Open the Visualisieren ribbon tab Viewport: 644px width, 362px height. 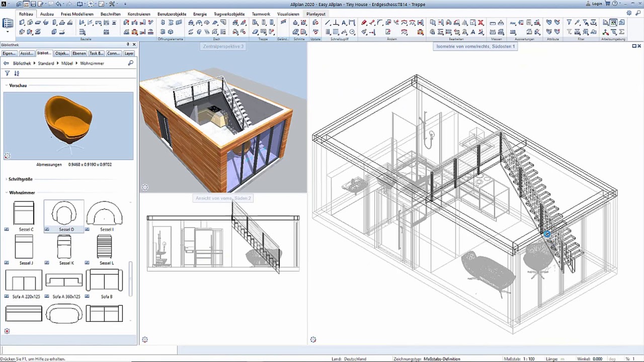point(288,14)
